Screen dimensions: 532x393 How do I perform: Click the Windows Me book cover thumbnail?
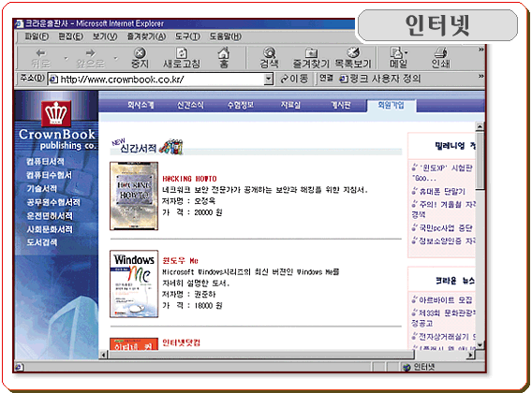pos(134,284)
